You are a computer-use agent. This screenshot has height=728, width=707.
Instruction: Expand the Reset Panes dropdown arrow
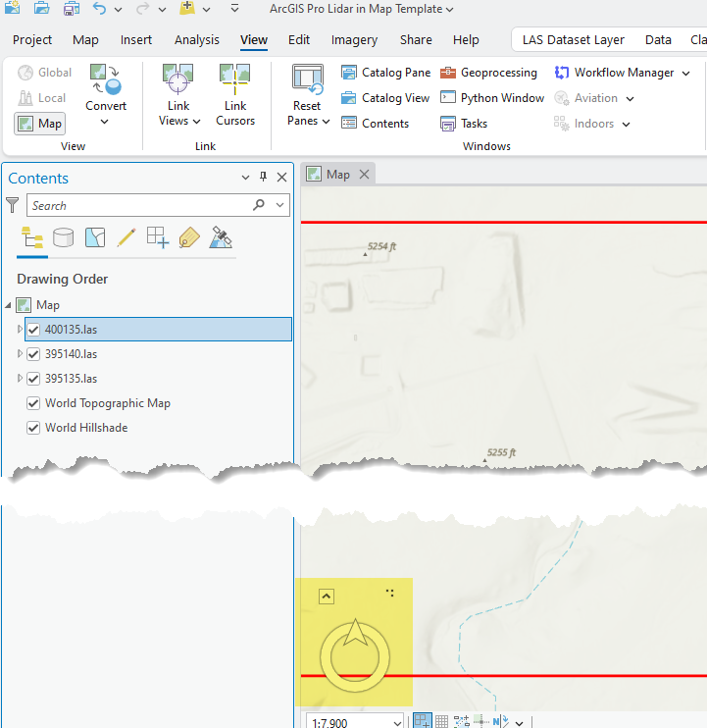pos(327,122)
